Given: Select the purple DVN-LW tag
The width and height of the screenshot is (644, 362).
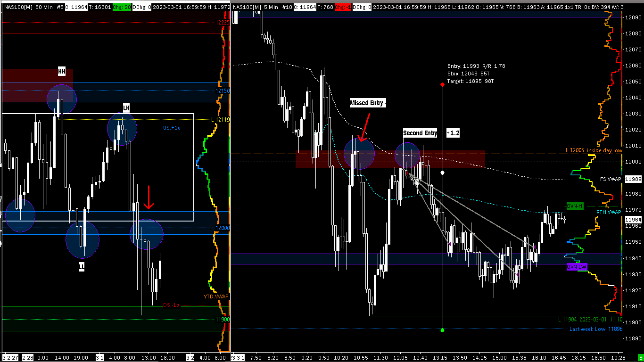Looking at the screenshot, I should click(577, 267).
